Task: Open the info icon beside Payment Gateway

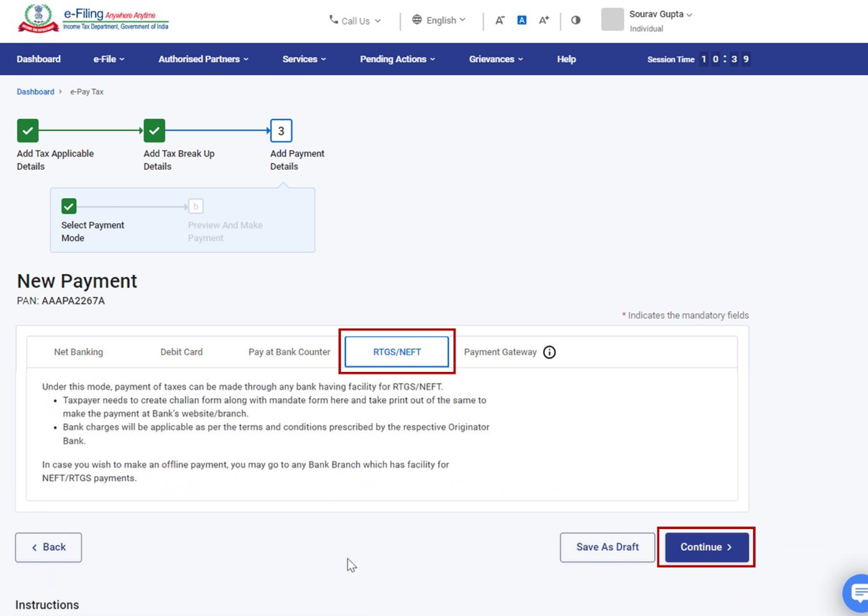Action: click(x=549, y=352)
